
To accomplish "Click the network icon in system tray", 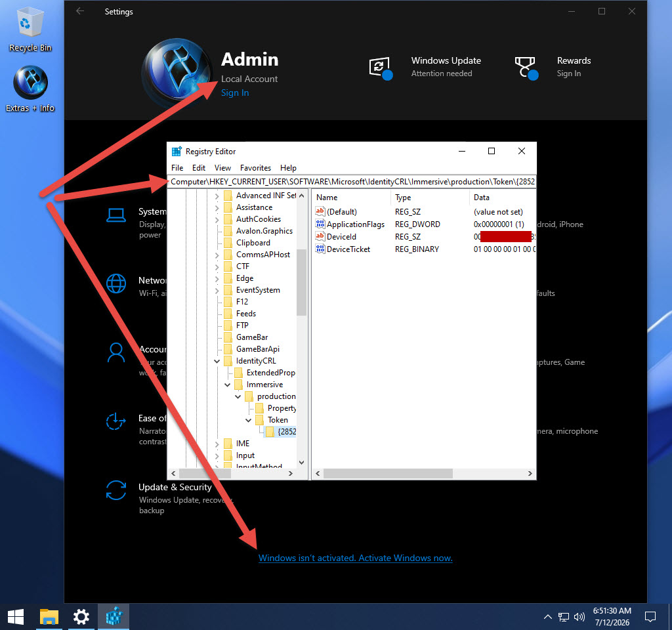I will [x=563, y=617].
